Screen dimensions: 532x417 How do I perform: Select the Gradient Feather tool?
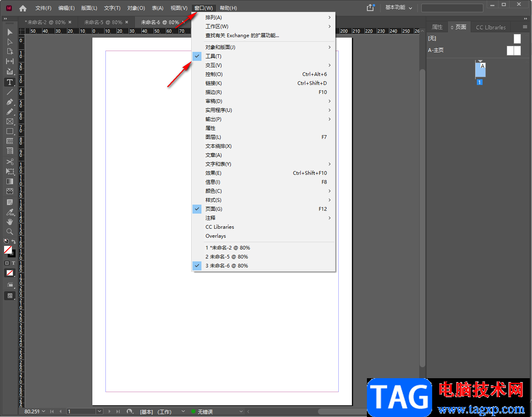(10, 191)
